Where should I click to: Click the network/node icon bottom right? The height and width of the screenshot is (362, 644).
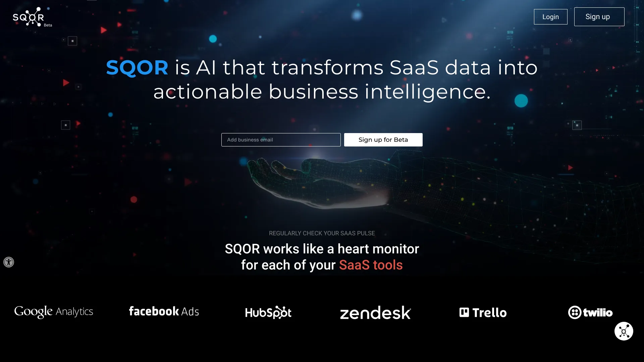tap(624, 331)
